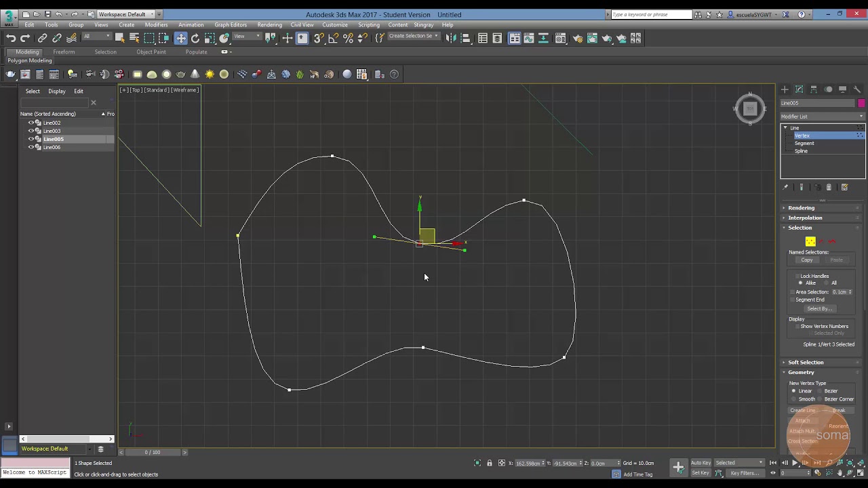Switch to the Freeform ribbon tab
868x488 pixels.
(64, 52)
